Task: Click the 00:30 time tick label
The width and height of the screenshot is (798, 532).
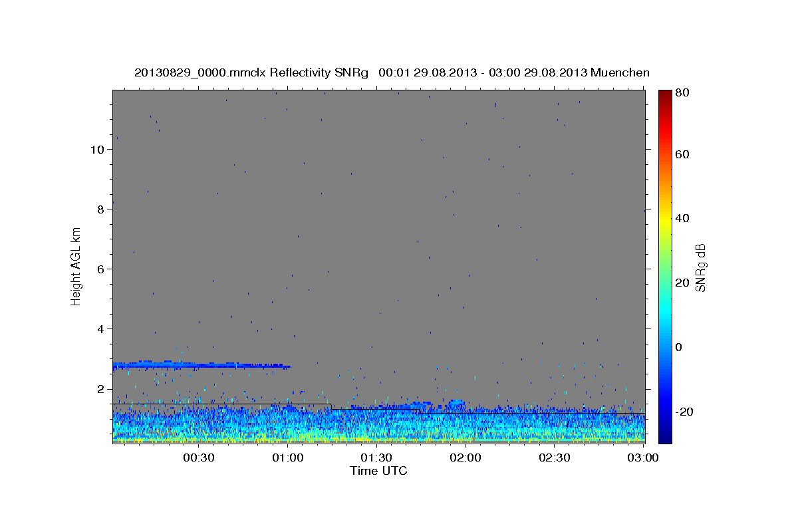Action: pyautogui.click(x=199, y=458)
